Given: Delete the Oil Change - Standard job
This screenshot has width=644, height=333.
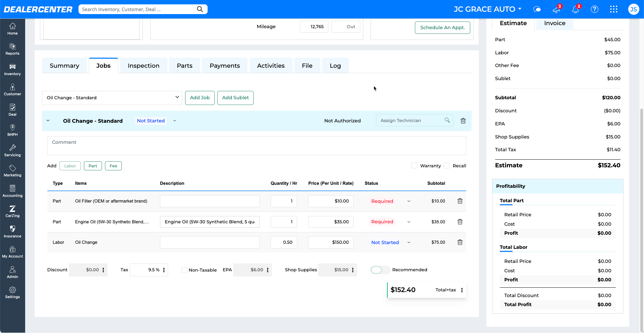Looking at the screenshot, I should pyautogui.click(x=463, y=121).
